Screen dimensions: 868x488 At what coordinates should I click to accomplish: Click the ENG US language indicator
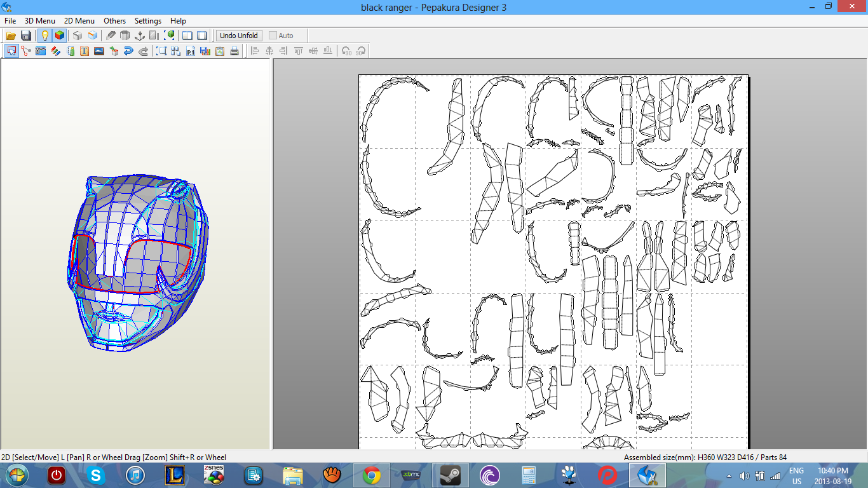tap(796, 476)
